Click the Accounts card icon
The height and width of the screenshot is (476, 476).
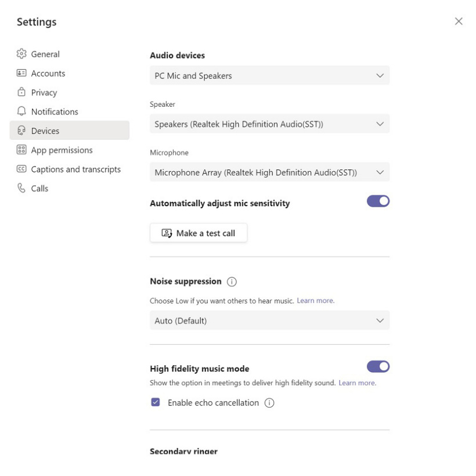pos(22,73)
